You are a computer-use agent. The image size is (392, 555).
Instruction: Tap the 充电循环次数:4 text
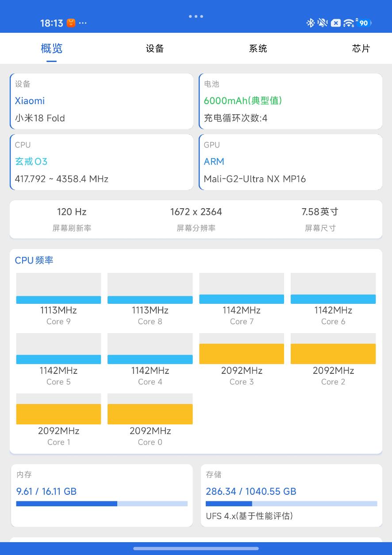point(235,118)
